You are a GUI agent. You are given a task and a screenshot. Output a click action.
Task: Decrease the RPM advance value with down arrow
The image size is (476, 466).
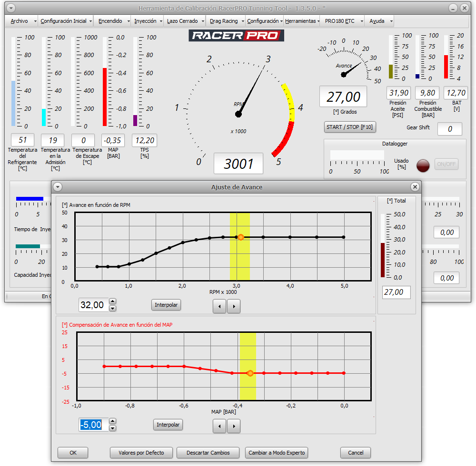[113, 308]
